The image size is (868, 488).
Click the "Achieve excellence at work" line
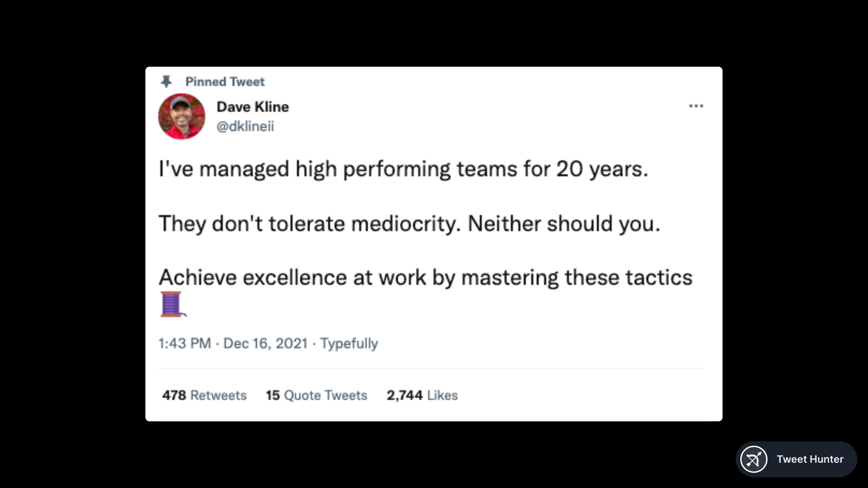[x=426, y=278]
